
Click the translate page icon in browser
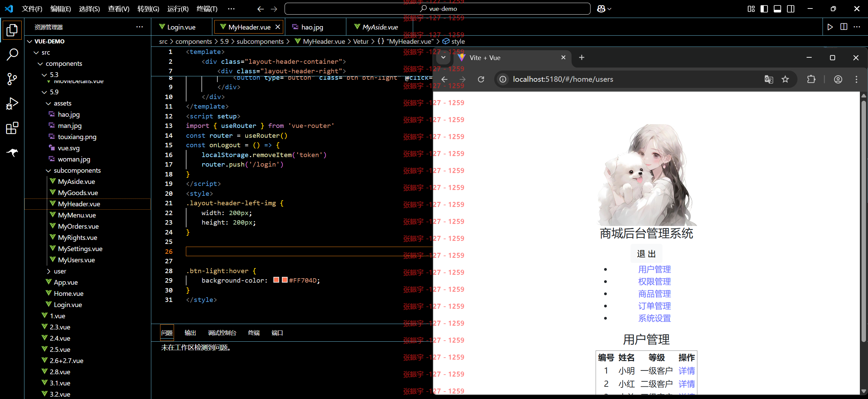(x=769, y=79)
